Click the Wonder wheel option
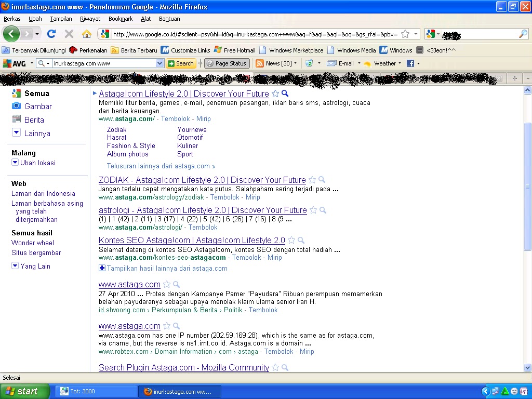The width and height of the screenshot is (532, 399). click(33, 243)
